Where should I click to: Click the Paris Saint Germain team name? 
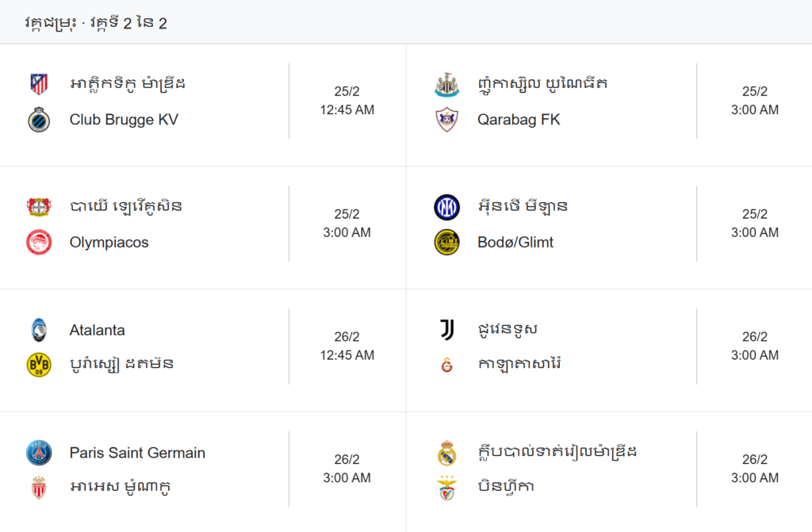click(x=137, y=453)
